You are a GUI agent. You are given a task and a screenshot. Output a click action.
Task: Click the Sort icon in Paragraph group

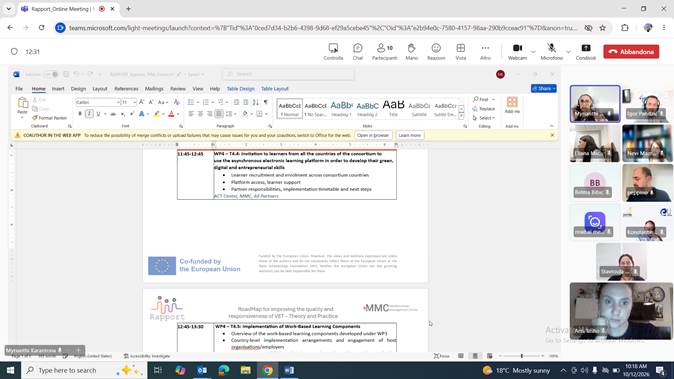coord(256,102)
